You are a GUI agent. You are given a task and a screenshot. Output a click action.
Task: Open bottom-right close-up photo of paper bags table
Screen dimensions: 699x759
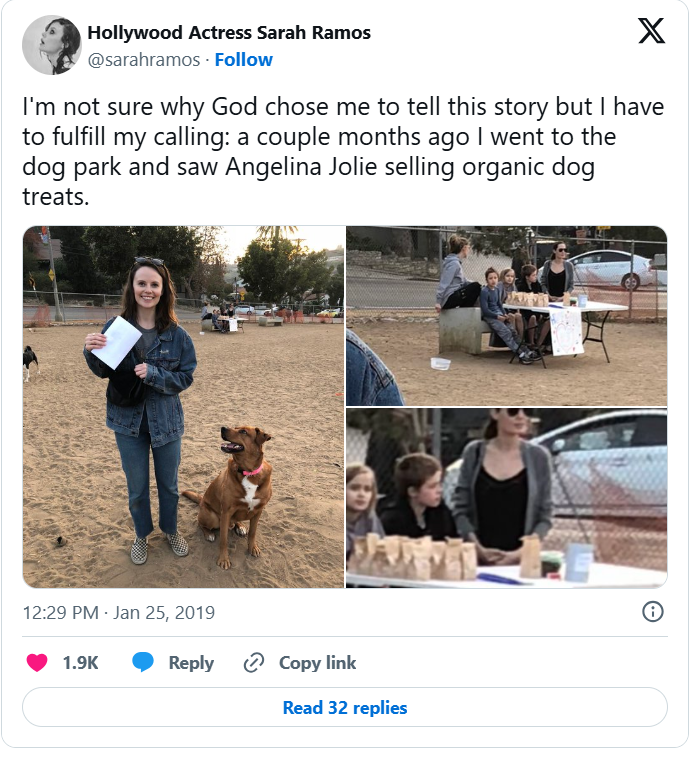(x=506, y=497)
